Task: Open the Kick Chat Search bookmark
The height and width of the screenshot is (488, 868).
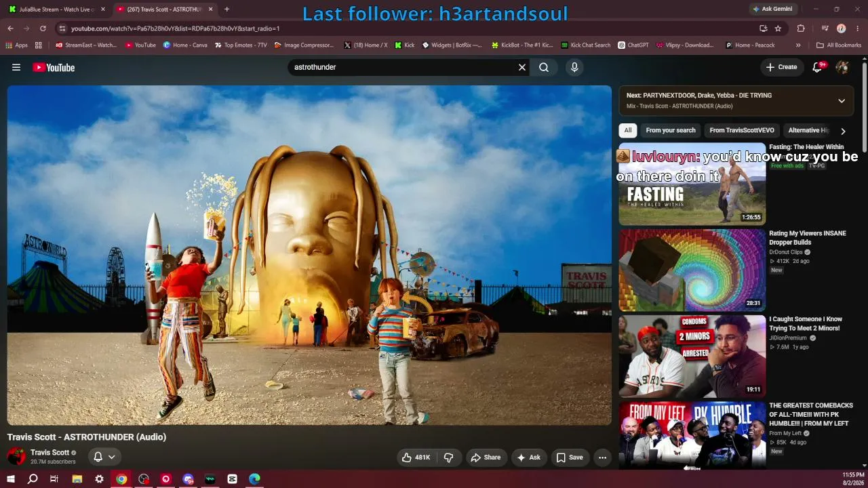Action: pos(585,45)
